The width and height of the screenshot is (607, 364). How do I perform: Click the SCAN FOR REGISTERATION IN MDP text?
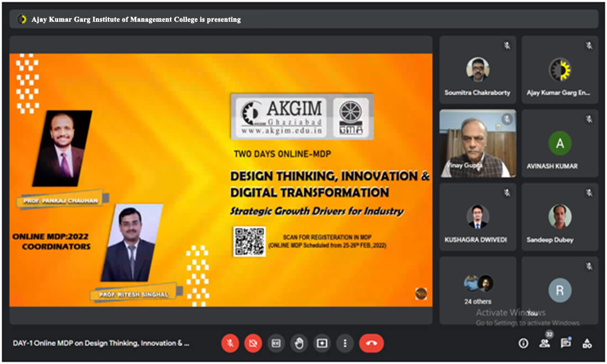pyautogui.click(x=327, y=237)
